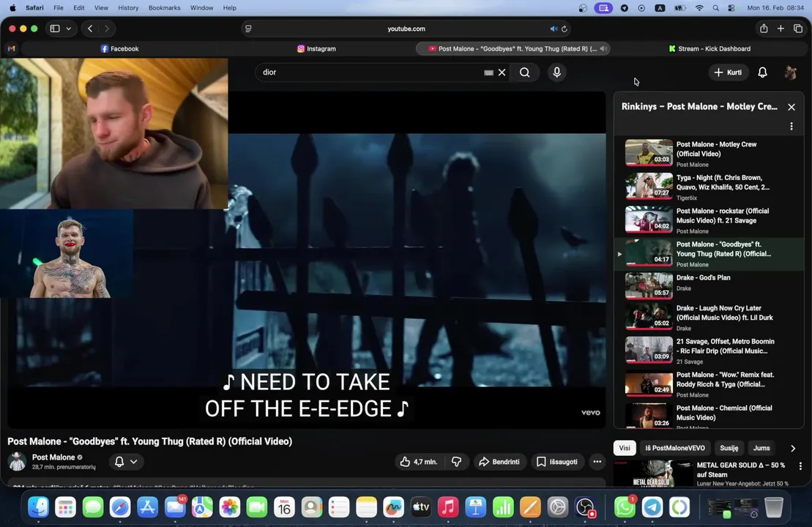
Task: Play Post Malone - rockstar from playlist
Action: [x=707, y=220]
